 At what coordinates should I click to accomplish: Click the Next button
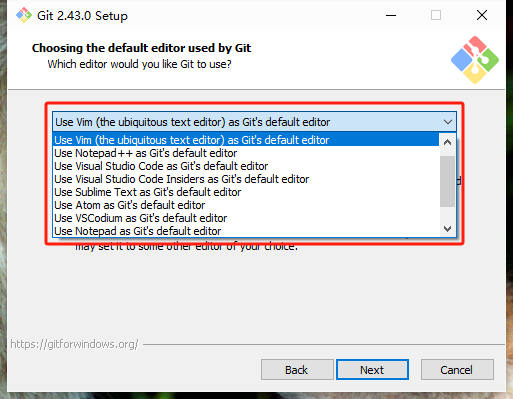click(x=372, y=370)
